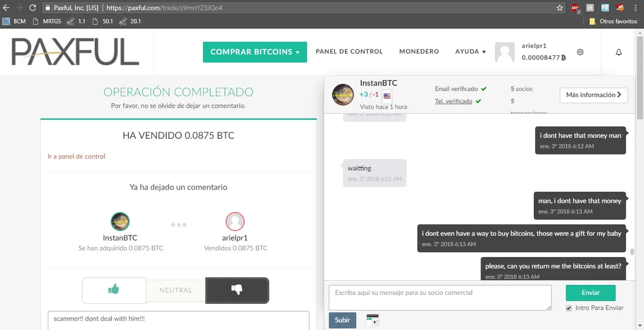Image resolution: width=644 pixels, height=330 pixels.
Task: Go to Panel de Control
Action: coord(349,52)
